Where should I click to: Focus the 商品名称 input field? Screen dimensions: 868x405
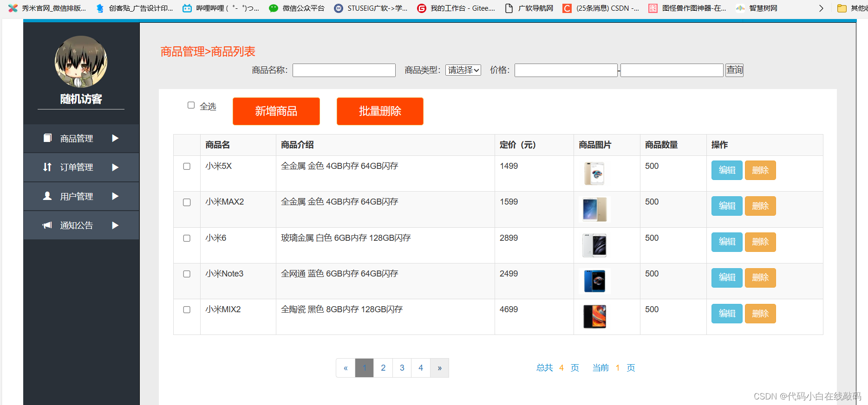344,70
